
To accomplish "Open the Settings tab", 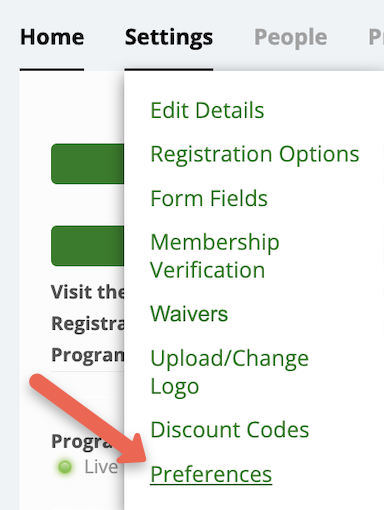I will pyautogui.click(x=169, y=38).
